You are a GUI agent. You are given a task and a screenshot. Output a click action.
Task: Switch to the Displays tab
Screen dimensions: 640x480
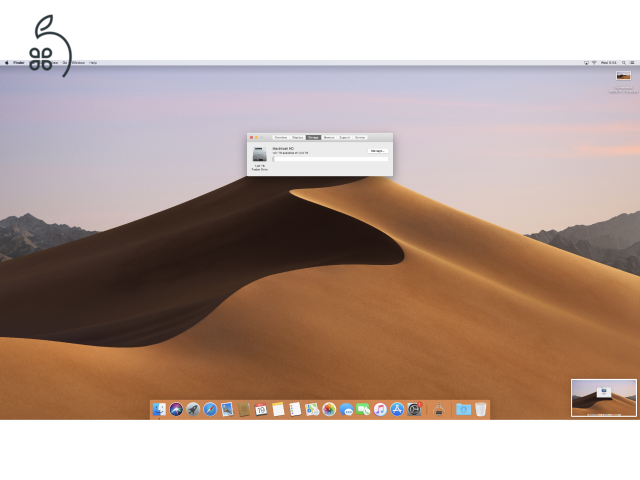[x=298, y=138]
